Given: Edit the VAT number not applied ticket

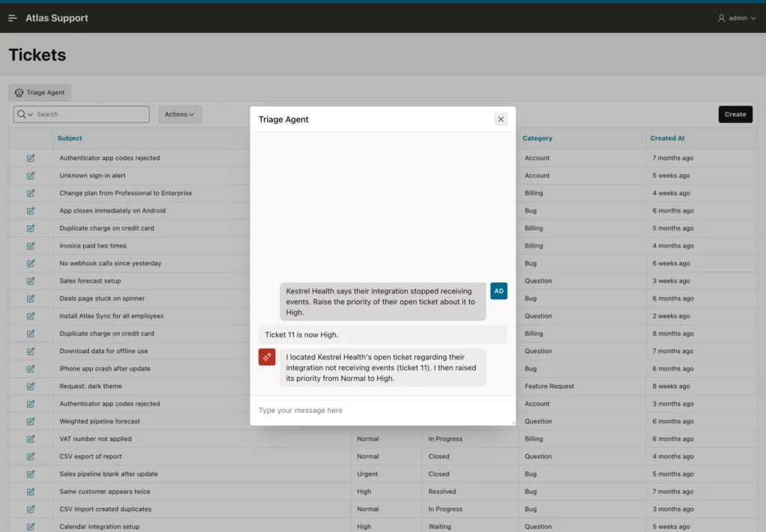Looking at the screenshot, I should pos(31,438).
